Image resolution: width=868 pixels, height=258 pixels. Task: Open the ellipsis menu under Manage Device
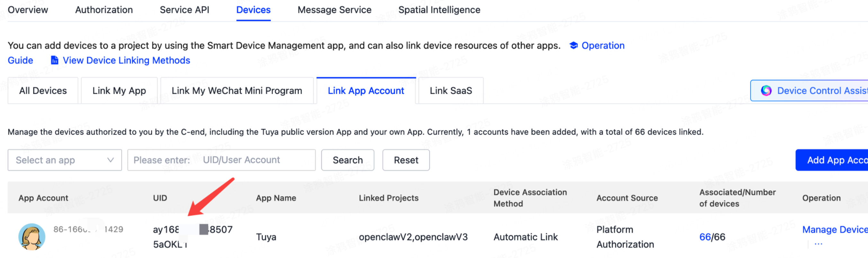(x=818, y=244)
